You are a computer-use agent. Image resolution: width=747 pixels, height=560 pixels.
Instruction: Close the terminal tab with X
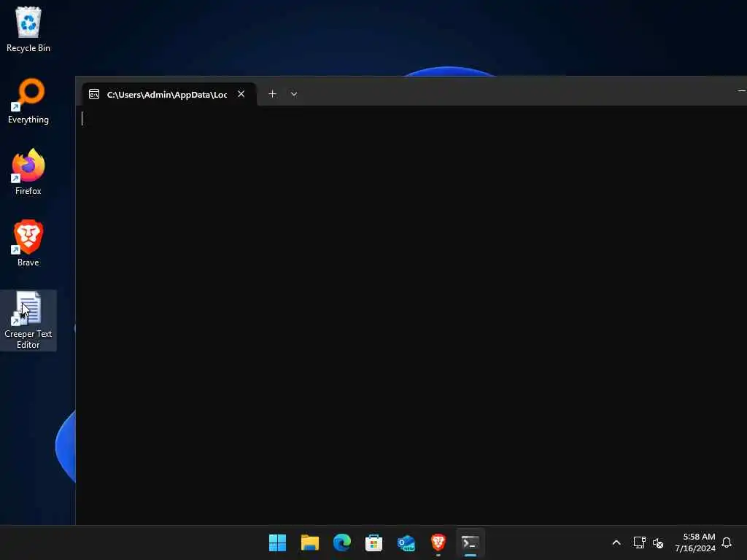tap(241, 94)
